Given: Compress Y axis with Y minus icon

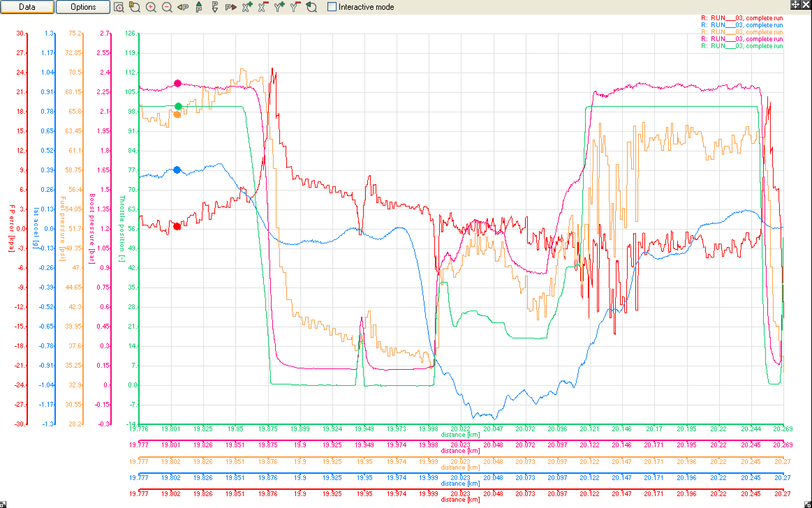Looking at the screenshot, I should (x=295, y=7).
